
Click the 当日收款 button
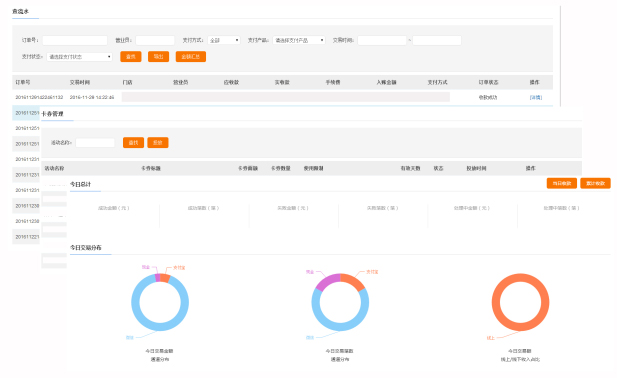coord(562,183)
